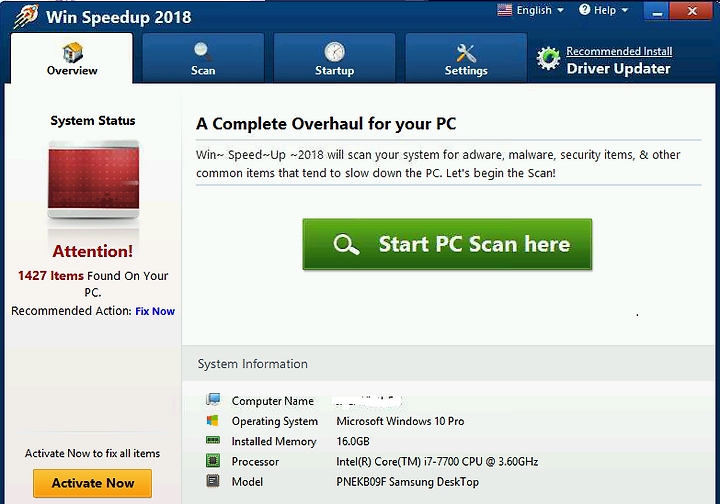Click the Intel Core i7-7700 processor value
Image resolution: width=720 pixels, height=504 pixels.
click(x=437, y=461)
